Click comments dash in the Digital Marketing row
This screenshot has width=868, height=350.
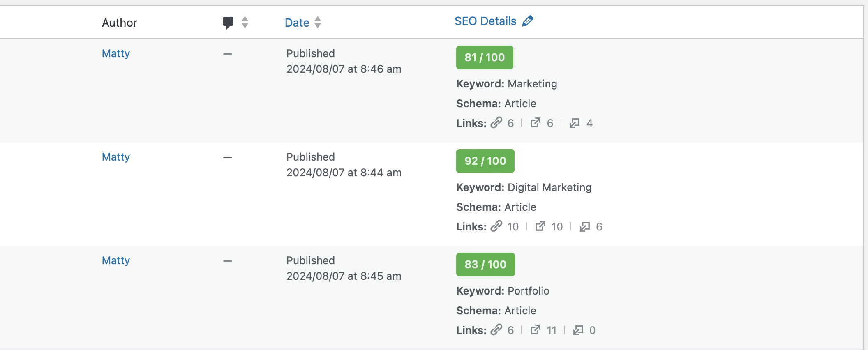pos(228,157)
